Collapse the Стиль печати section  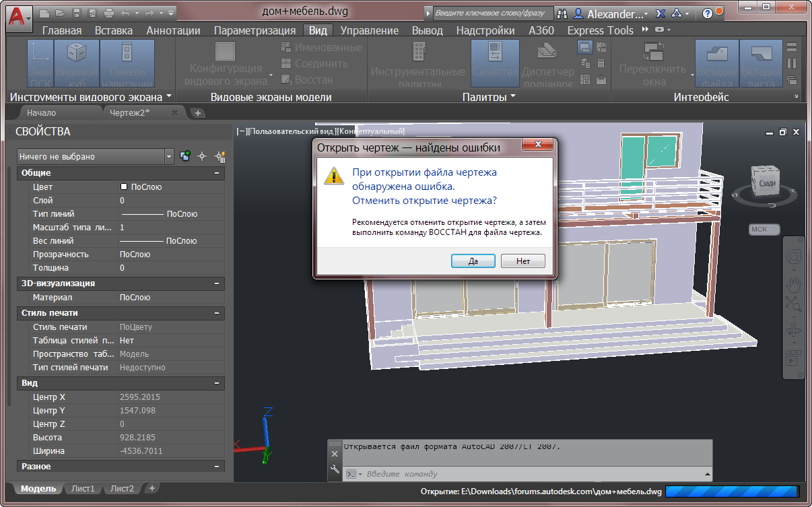click(217, 313)
